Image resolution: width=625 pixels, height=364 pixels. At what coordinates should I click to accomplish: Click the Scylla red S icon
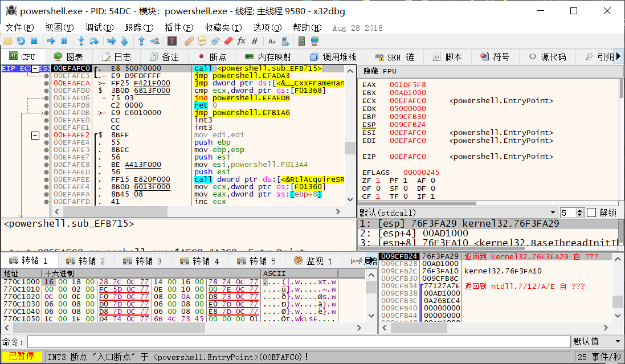click(x=172, y=41)
